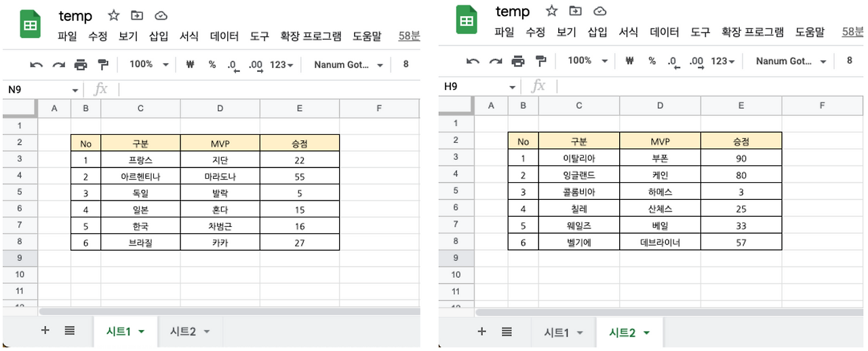This screenshot has width=868, height=351.
Task: Select cell containing 데브라이너
Action: (660, 242)
